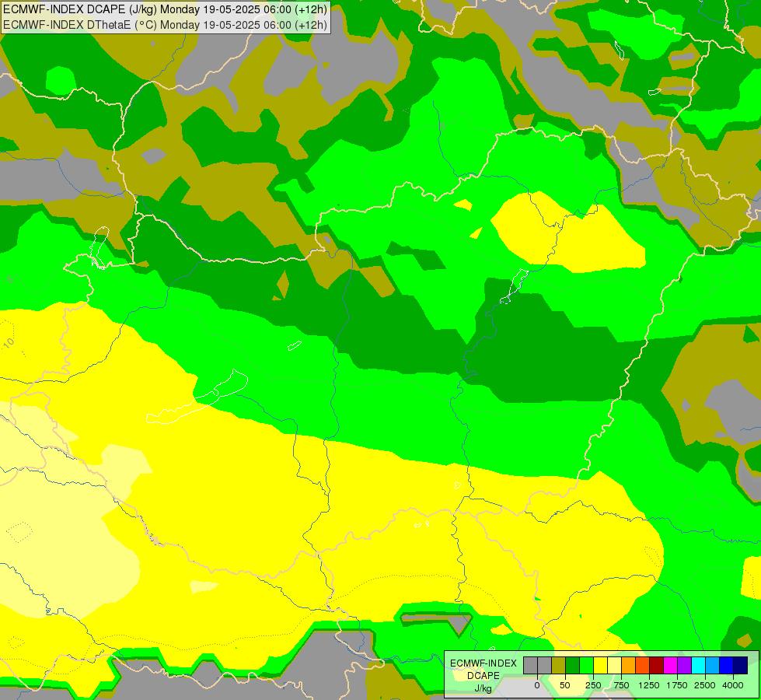Select the red-orange legend swatch
761x700 pixels.
click(643, 666)
